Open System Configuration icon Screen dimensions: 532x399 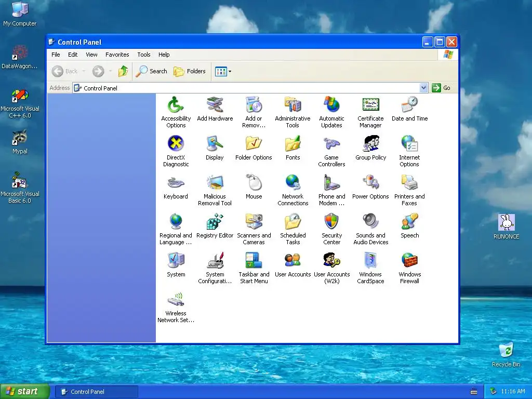[215, 261]
